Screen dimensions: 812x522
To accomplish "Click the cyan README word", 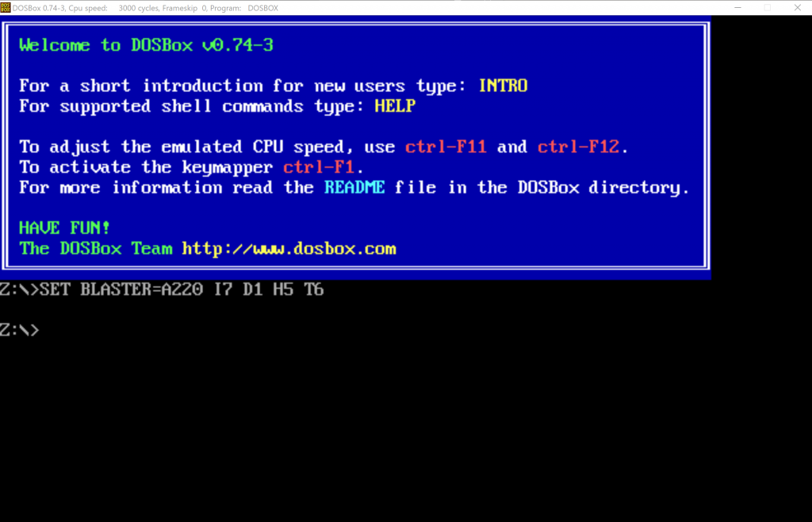I will (x=354, y=187).
